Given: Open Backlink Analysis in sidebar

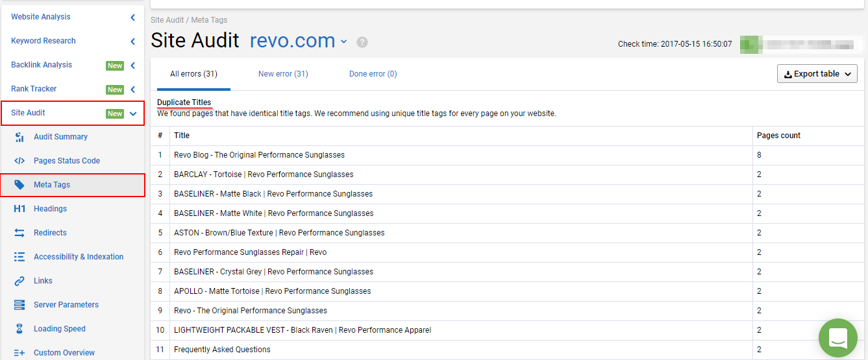Looking at the screenshot, I should (x=42, y=65).
